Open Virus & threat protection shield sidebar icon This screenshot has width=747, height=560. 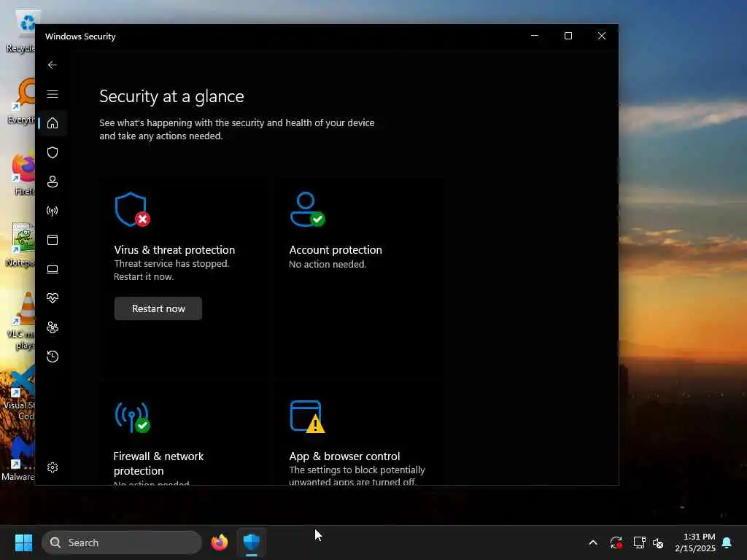point(53,152)
